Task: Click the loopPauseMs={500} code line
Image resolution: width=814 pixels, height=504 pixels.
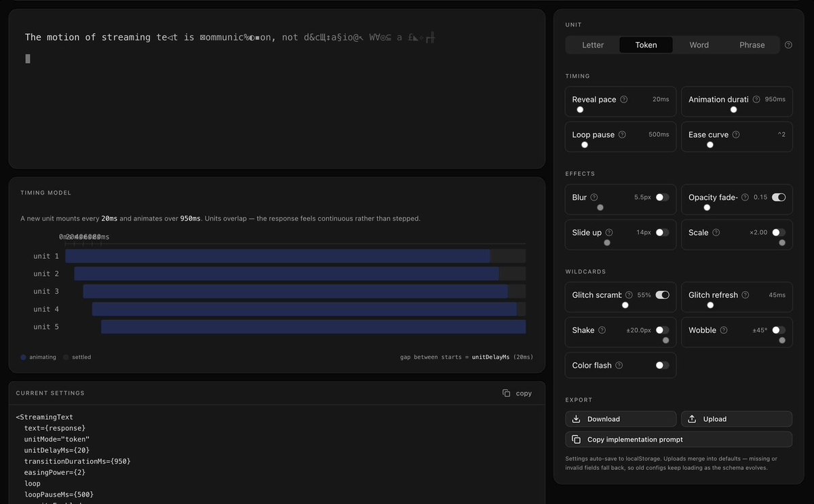Action: (x=59, y=495)
